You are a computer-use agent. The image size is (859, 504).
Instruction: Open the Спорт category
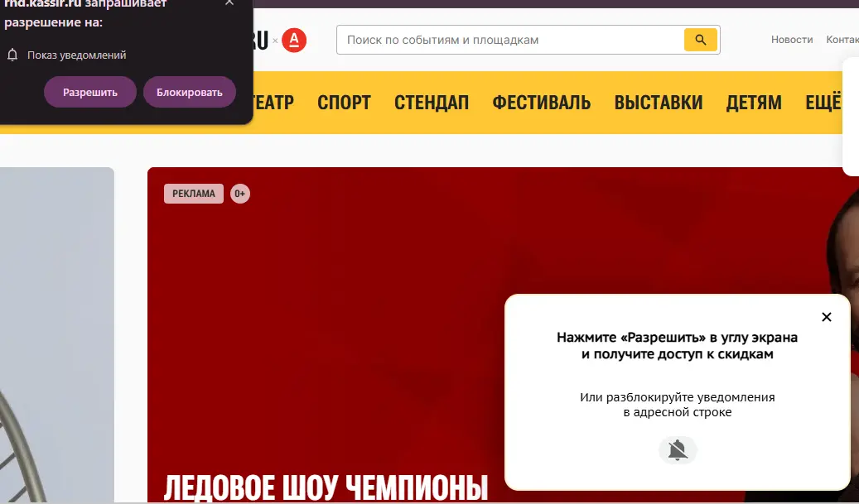344,103
